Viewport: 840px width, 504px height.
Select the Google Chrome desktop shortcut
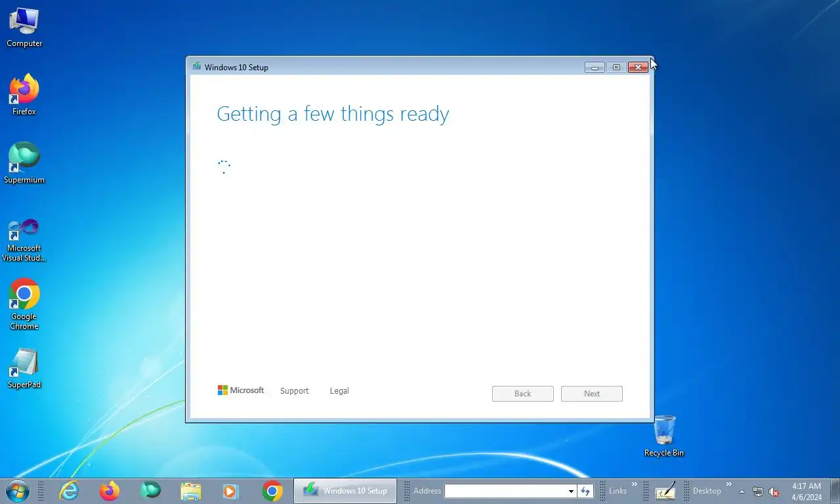pyautogui.click(x=24, y=304)
